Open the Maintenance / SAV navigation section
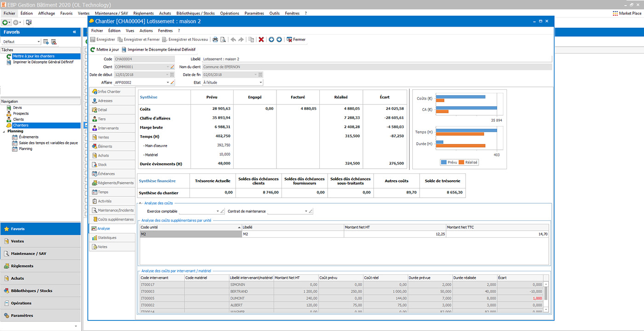The height and width of the screenshot is (331, 644). (x=40, y=253)
